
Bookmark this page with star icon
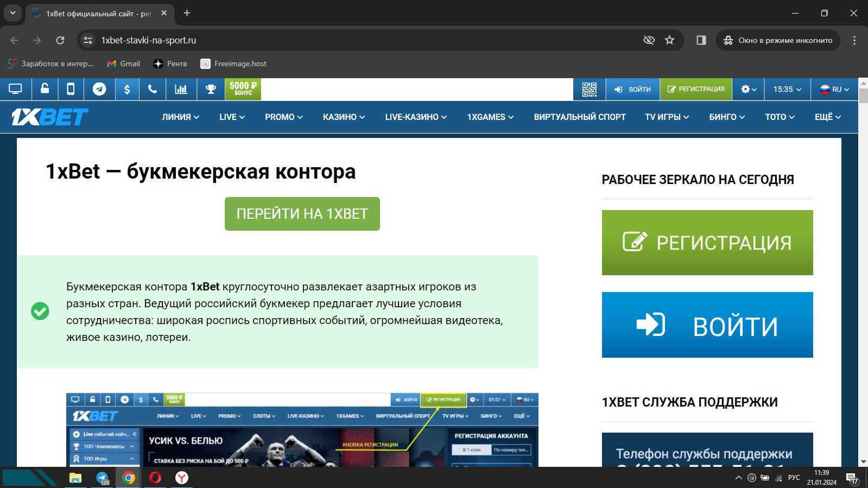[670, 40]
